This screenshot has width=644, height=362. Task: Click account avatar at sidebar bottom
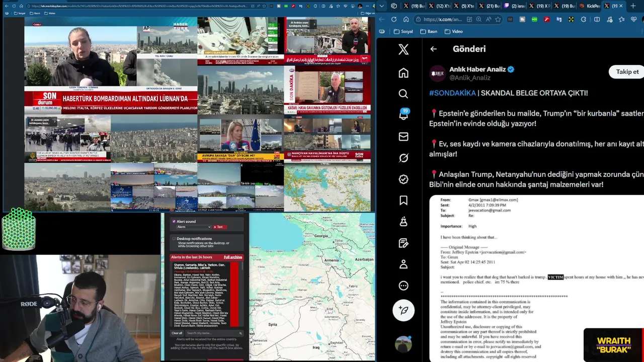pos(404,344)
